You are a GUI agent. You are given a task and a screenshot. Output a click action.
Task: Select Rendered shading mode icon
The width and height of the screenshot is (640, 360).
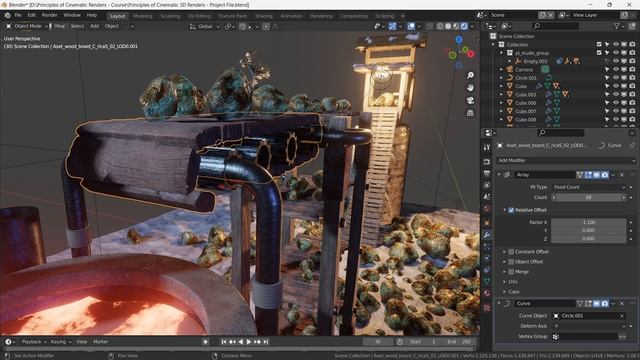(x=464, y=26)
